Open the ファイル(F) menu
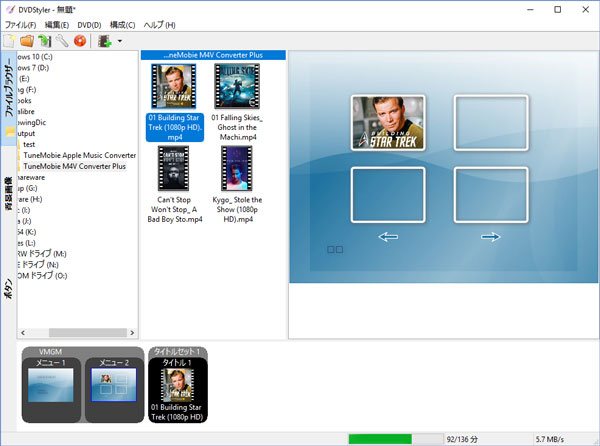The image size is (600, 446). tap(20, 25)
